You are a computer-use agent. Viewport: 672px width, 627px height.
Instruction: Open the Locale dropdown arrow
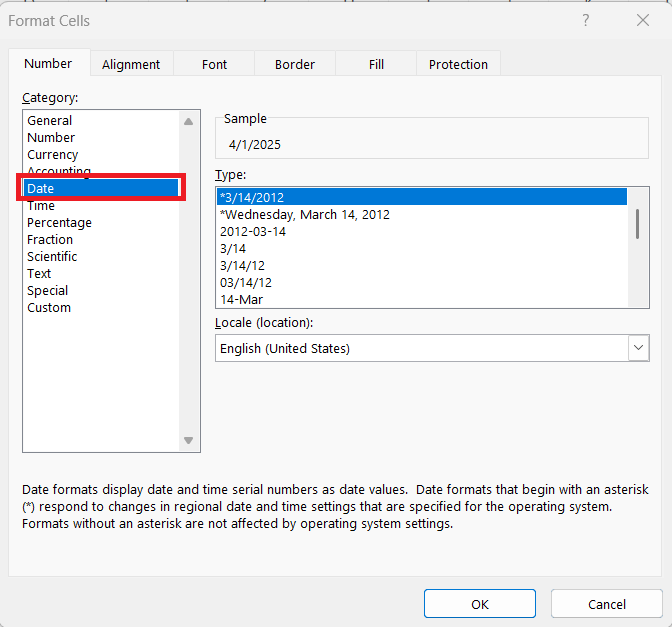point(639,348)
